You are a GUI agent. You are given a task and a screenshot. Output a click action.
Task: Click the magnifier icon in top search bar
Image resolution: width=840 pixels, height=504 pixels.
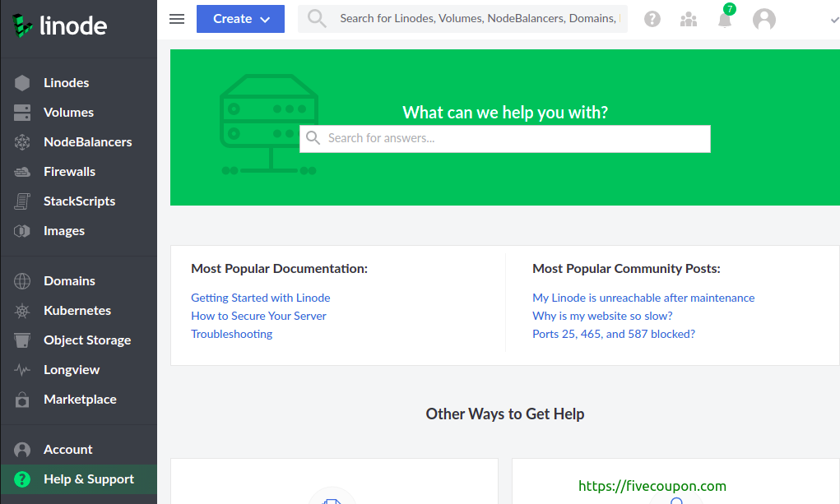(x=317, y=19)
